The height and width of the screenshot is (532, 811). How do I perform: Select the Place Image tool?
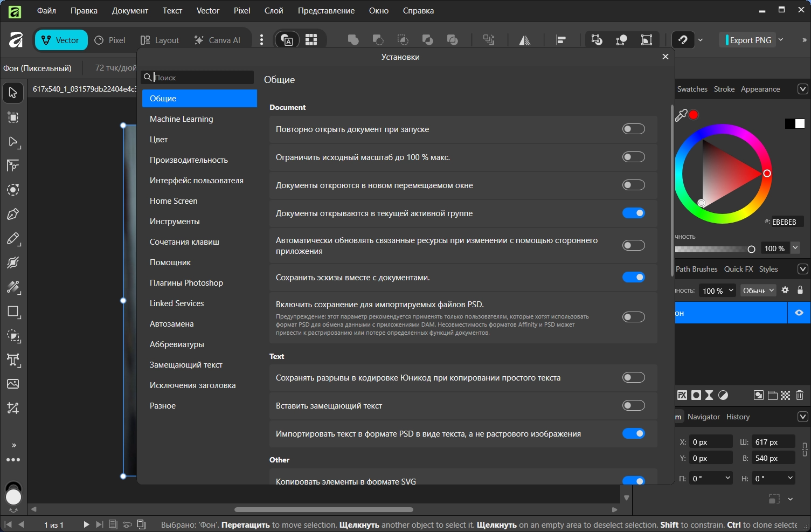pos(13,384)
